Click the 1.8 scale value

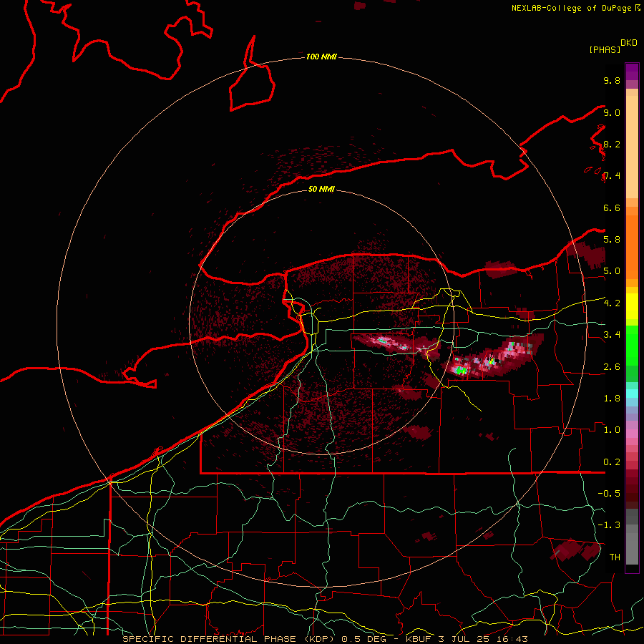pos(612,399)
